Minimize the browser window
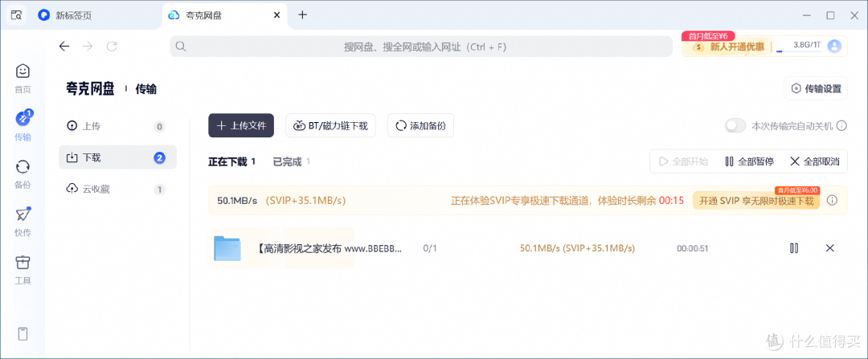The height and width of the screenshot is (359, 868). tap(807, 15)
